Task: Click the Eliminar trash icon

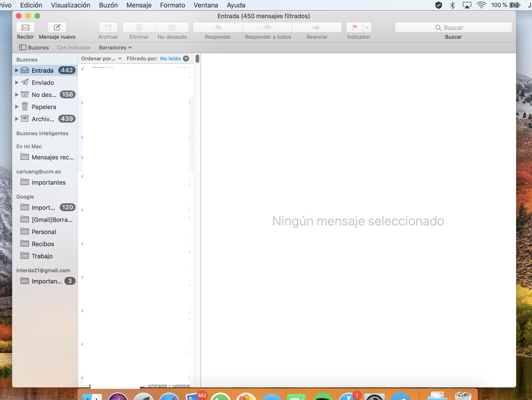Action: pos(139,28)
